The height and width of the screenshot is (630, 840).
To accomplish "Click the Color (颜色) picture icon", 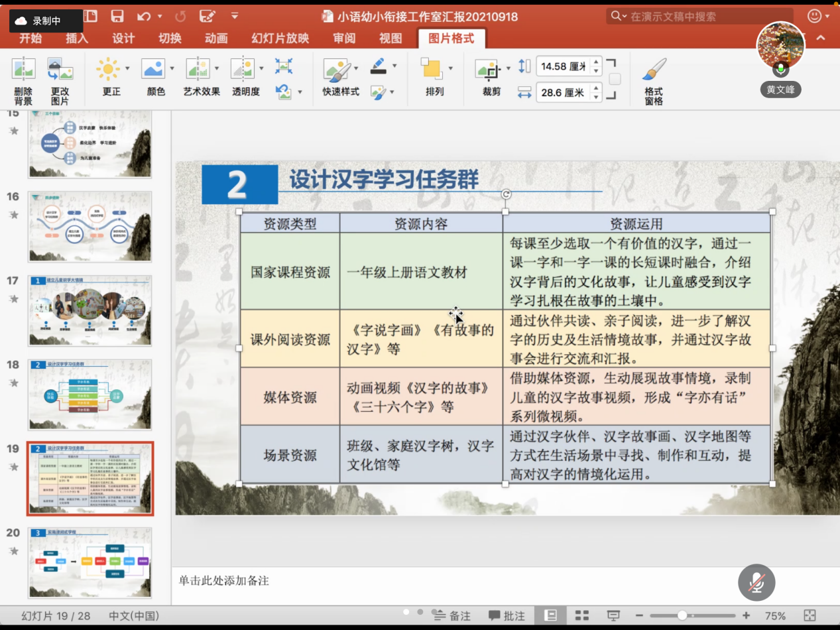I will pos(153,69).
